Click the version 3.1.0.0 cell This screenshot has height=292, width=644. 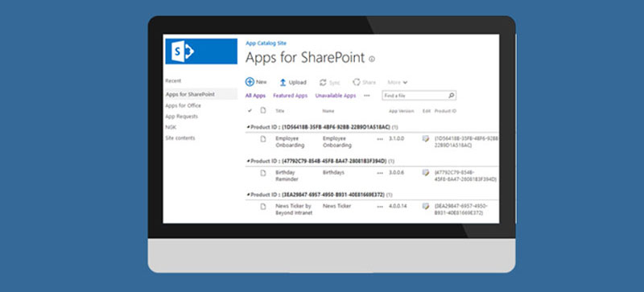pyautogui.click(x=396, y=139)
